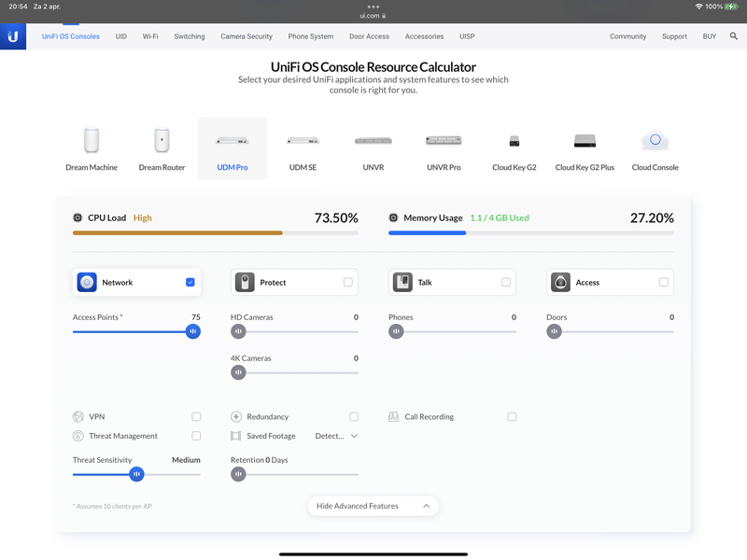The width and height of the screenshot is (747, 560).
Task: Open the Camera Security menu item
Action: tap(247, 36)
